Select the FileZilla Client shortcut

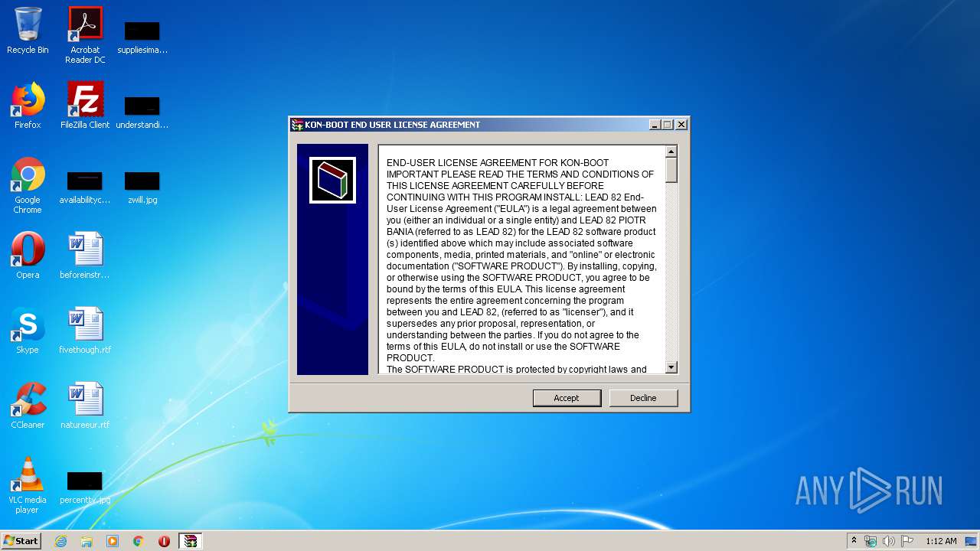(85, 106)
